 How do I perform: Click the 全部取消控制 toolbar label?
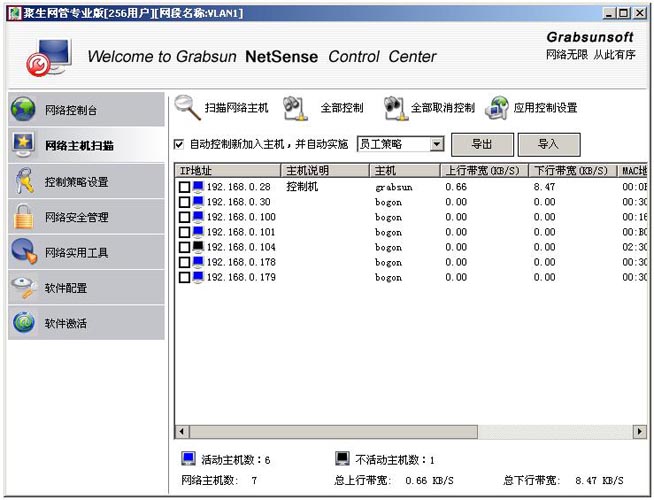(x=443, y=108)
